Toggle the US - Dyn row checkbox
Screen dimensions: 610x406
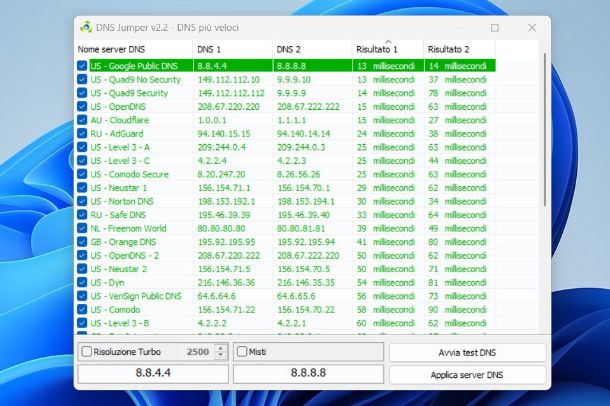(x=82, y=282)
